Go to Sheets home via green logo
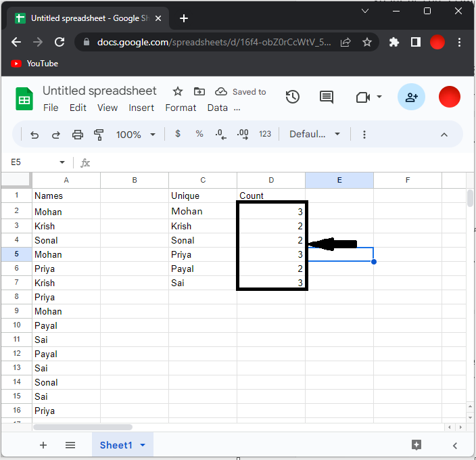Screen dimensions: 476x460 (x=24, y=99)
